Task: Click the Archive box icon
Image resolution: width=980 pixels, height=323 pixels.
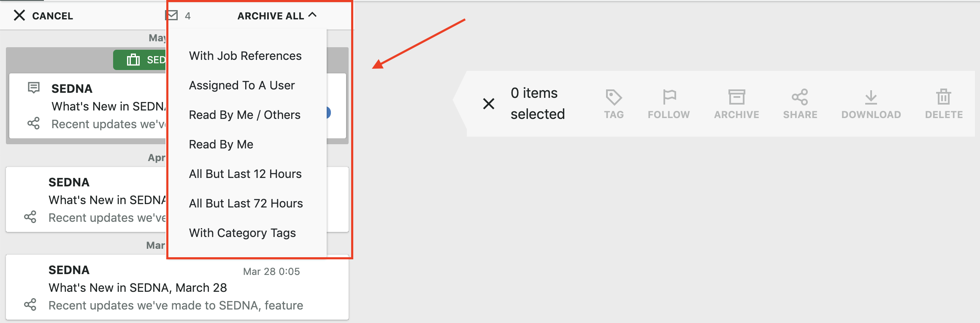Action: [736, 97]
